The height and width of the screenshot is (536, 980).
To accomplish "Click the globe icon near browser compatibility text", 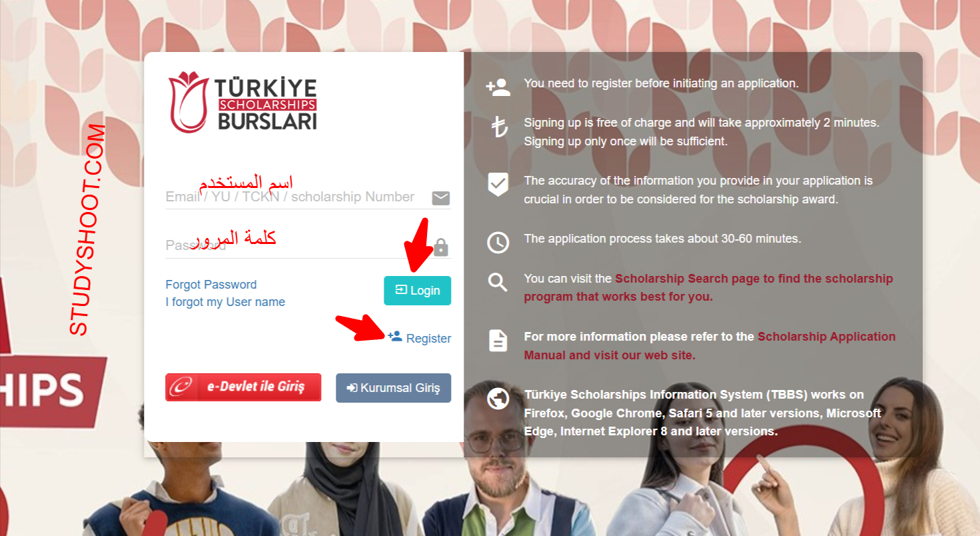I will tap(498, 399).
